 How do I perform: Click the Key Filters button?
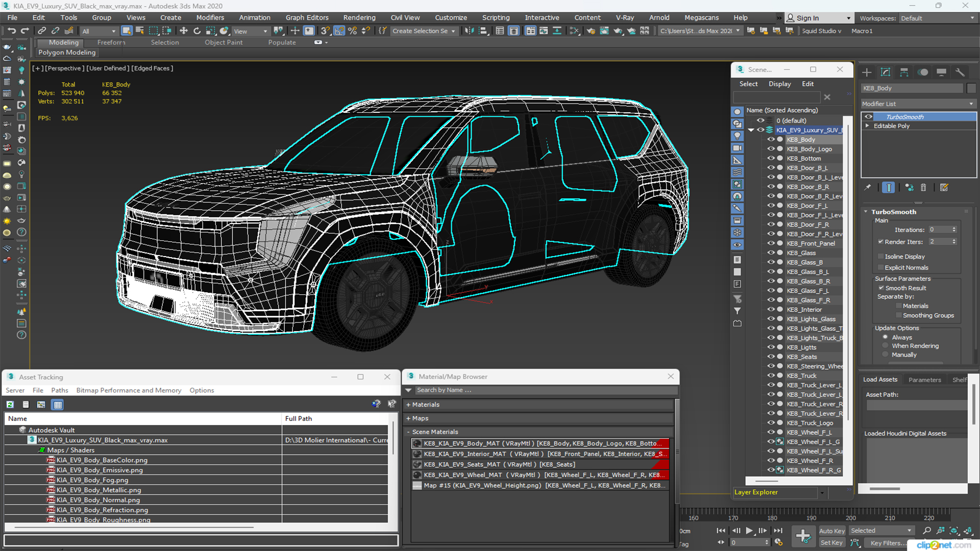(x=886, y=543)
